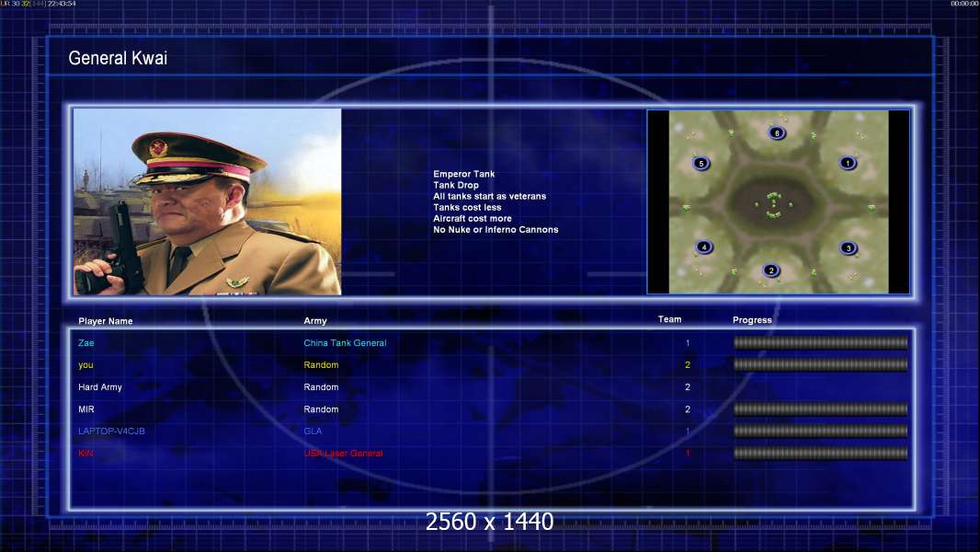Image resolution: width=980 pixels, height=552 pixels.
Task: Select player name Zae
Action: coord(86,343)
